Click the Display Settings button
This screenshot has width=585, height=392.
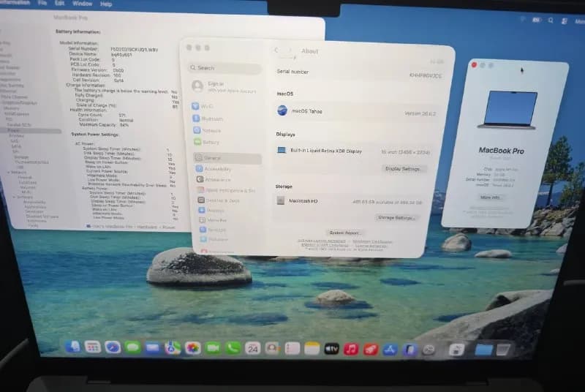[403, 169]
